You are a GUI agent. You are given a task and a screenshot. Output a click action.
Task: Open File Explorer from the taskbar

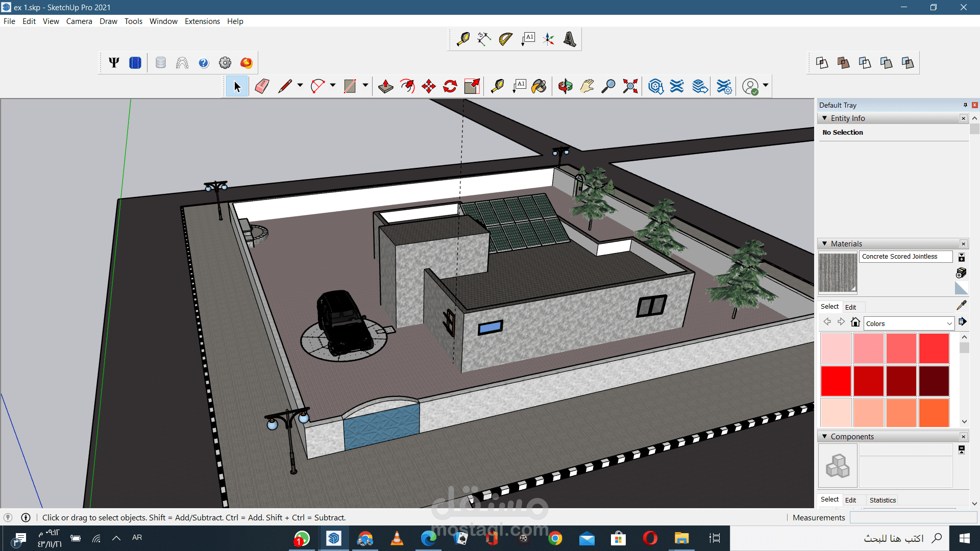(x=681, y=538)
